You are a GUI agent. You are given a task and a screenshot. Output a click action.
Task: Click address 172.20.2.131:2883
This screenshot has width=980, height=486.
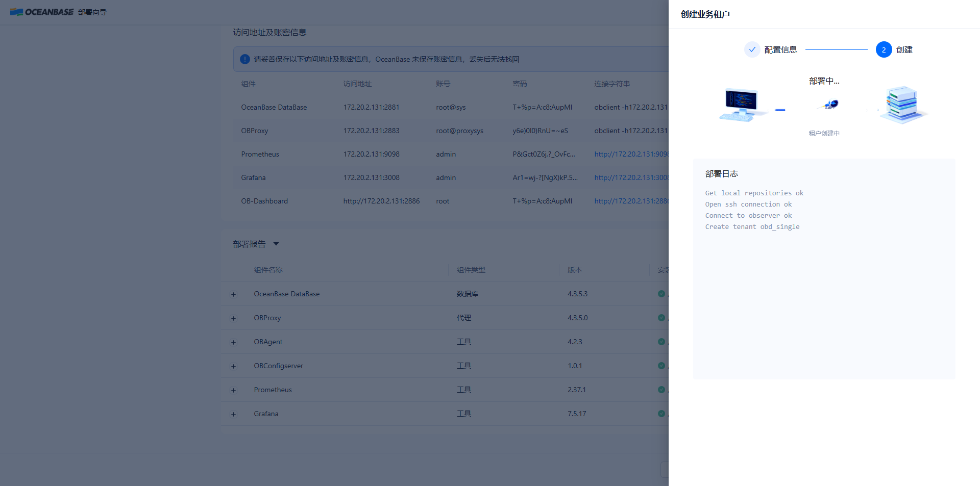pos(371,131)
